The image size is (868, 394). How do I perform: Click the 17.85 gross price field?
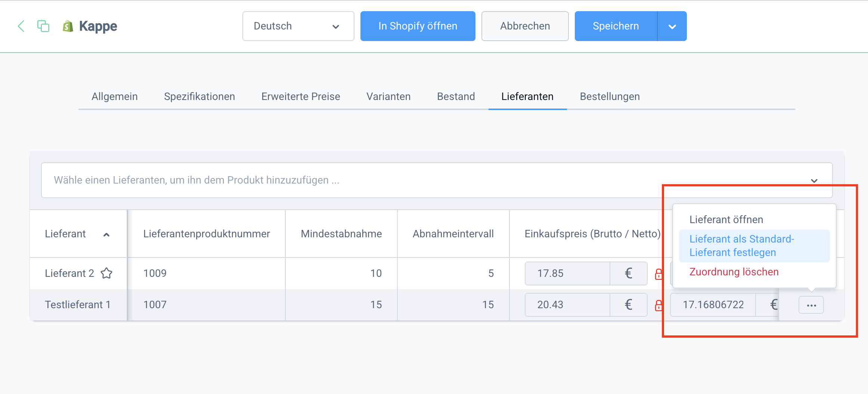pos(567,273)
